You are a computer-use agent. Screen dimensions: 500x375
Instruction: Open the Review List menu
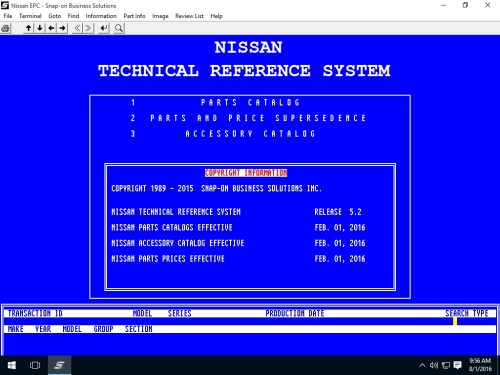pos(189,16)
